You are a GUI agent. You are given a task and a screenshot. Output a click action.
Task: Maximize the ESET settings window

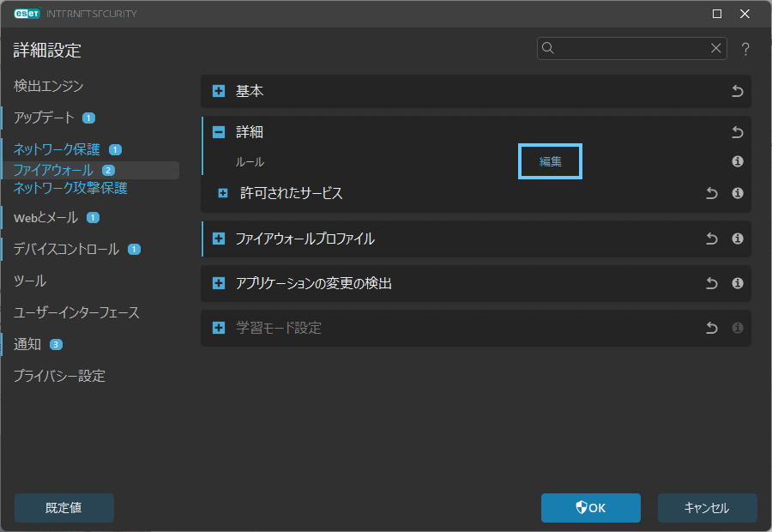717,14
